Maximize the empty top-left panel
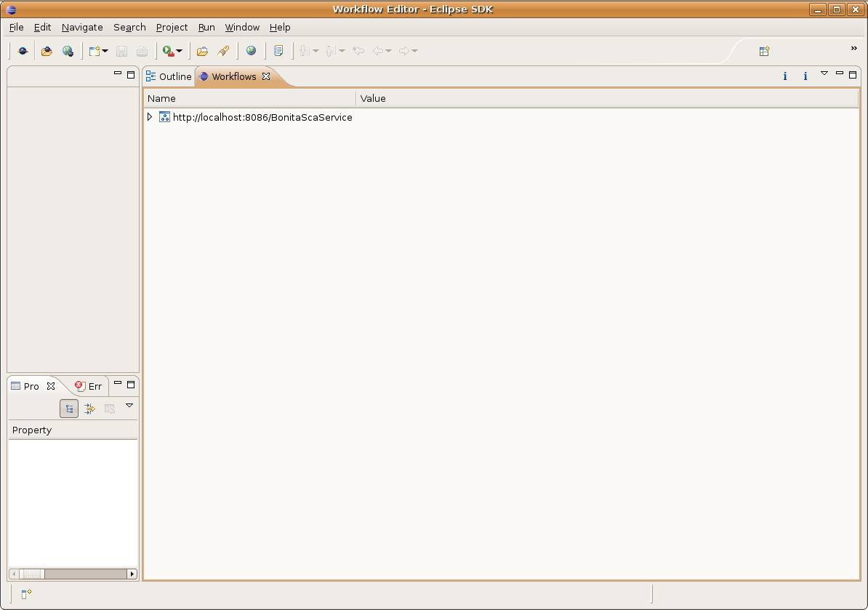 [x=131, y=74]
